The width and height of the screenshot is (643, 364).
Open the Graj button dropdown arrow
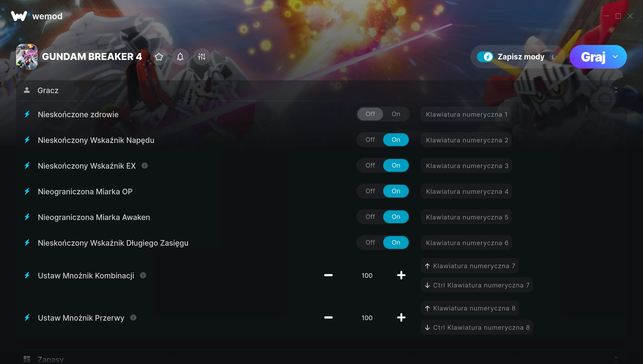(615, 57)
